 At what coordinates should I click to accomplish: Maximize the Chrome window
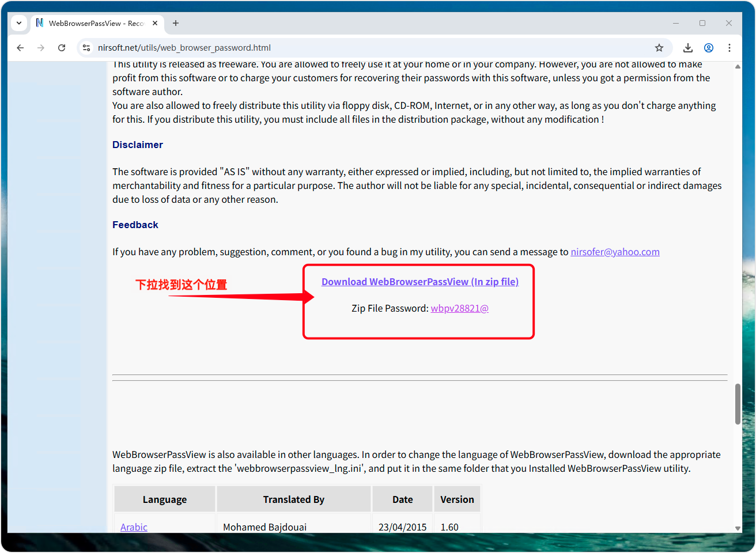tap(702, 23)
